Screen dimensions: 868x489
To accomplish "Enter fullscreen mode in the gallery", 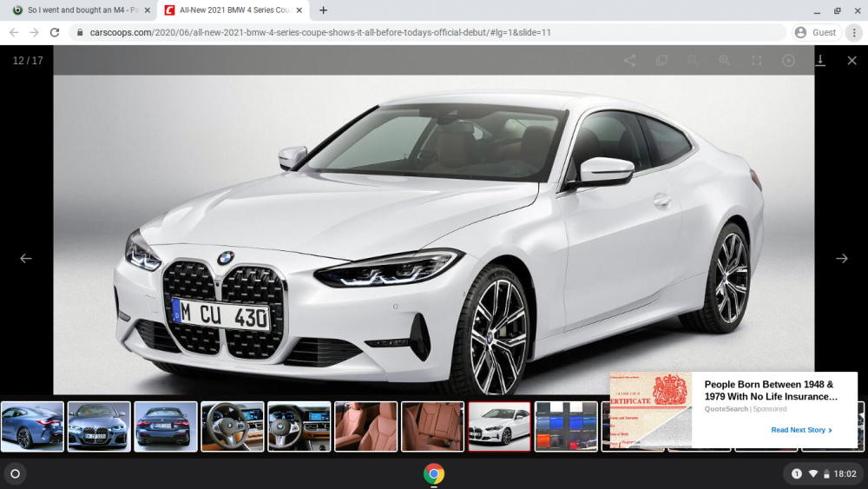I will click(x=757, y=60).
